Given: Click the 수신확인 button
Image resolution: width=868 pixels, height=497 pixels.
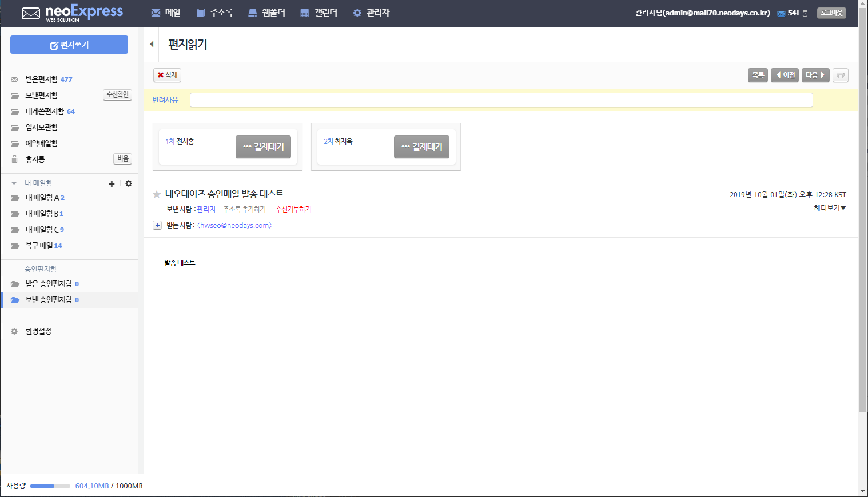Looking at the screenshot, I should [118, 95].
